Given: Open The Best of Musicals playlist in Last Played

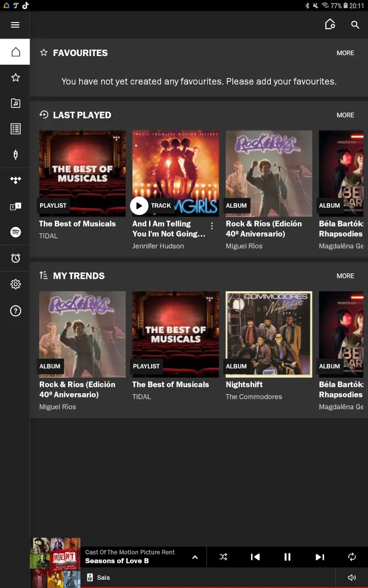Looking at the screenshot, I should [x=82, y=174].
